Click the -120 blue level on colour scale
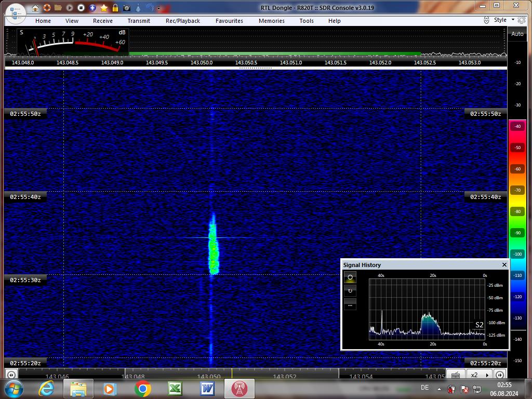The height and width of the screenshot is (399, 532). [x=517, y=297]
